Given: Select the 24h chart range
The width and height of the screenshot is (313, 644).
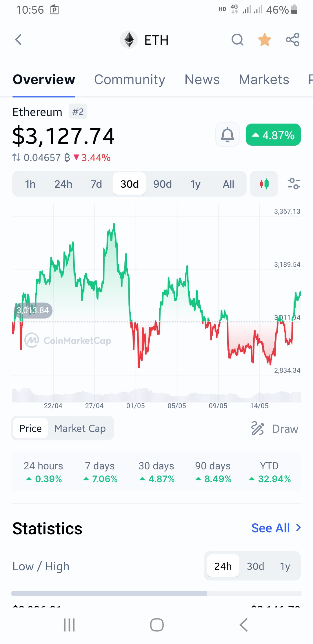Looking at the screenshot, I should click(x=63, y=184).
